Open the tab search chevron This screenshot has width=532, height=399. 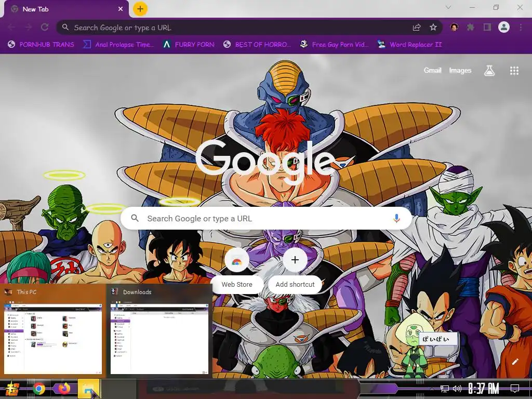[x=448, y=7]
